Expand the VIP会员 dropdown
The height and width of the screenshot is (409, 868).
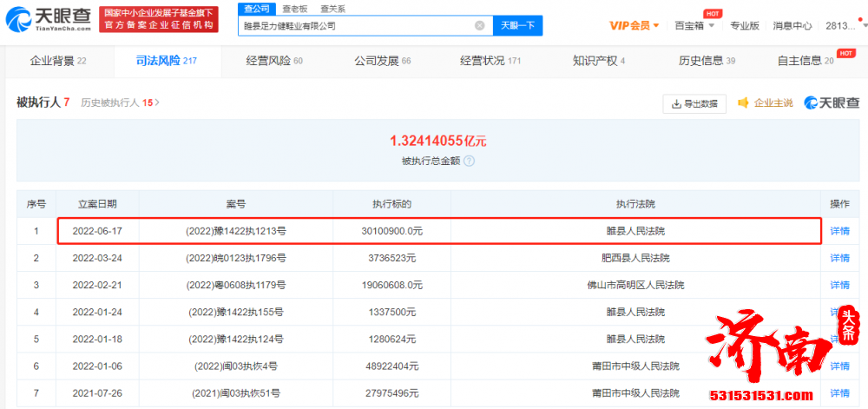point(634,25)
